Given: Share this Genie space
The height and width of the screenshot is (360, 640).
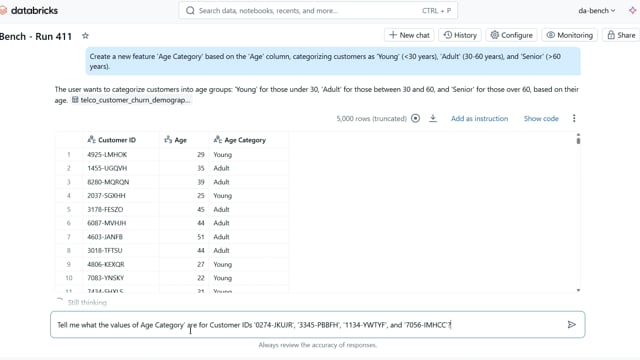Looking at the screenshot, I should (x=621, y=35).
